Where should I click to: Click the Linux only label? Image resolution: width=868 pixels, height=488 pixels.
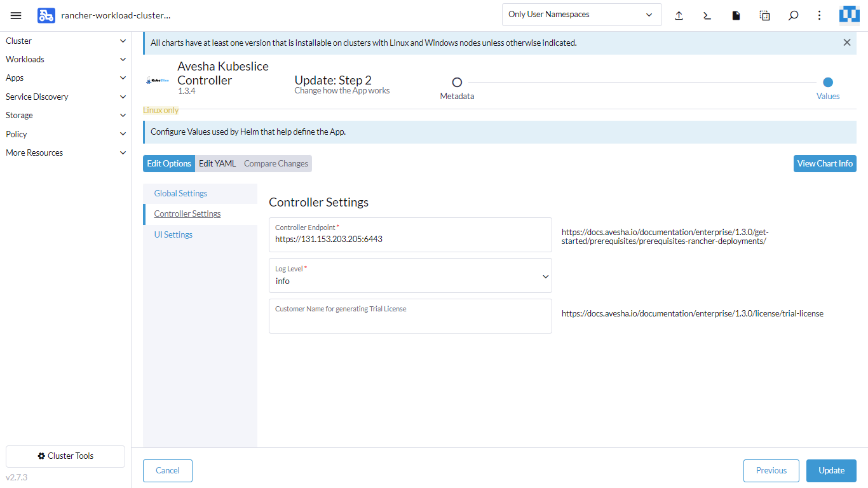161,110
